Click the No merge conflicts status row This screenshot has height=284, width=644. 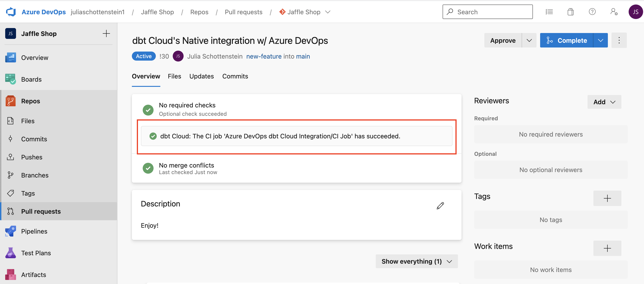click(296, 168)
